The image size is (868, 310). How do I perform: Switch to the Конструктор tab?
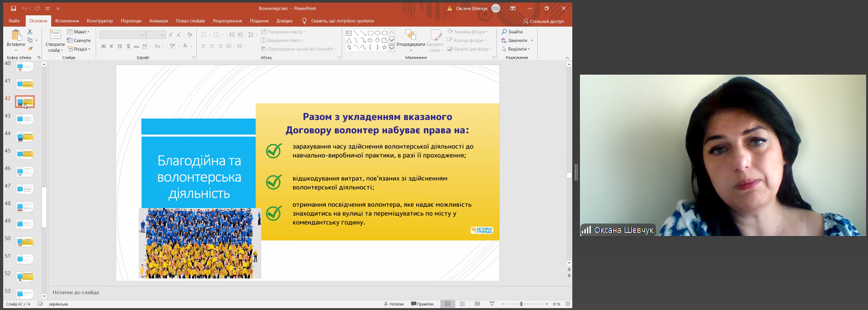coord(99,21)
